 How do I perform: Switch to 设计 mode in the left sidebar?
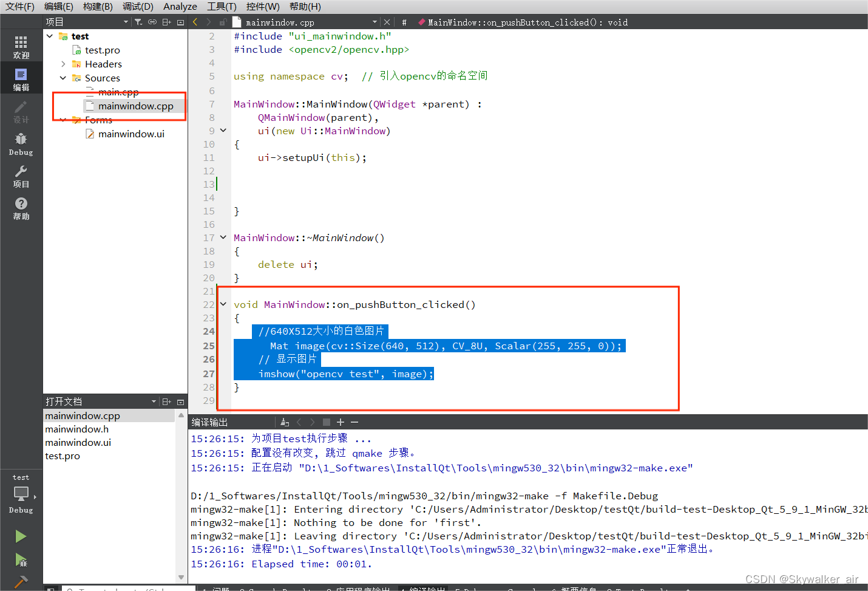pos(20,112)
